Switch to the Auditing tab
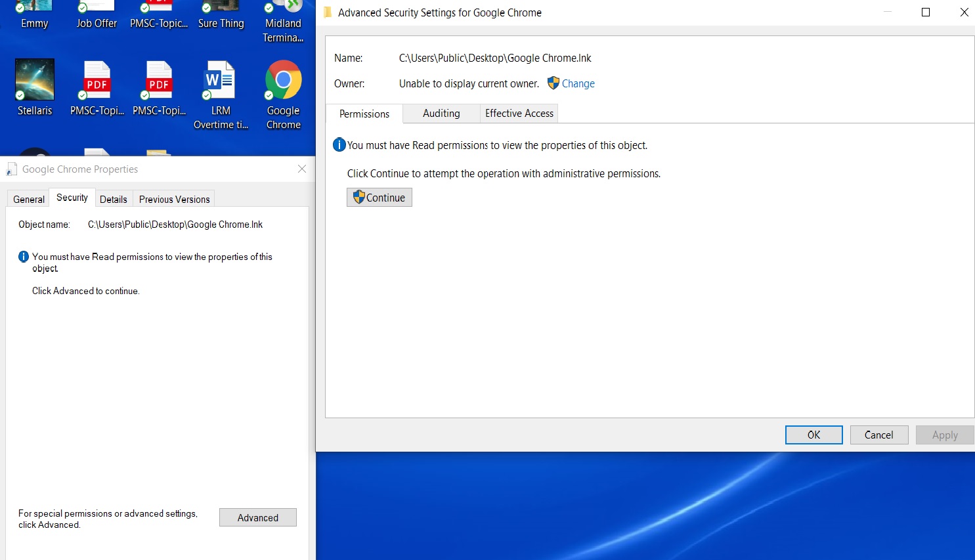This screenshot has height=560, width=975. pos(441,113)
